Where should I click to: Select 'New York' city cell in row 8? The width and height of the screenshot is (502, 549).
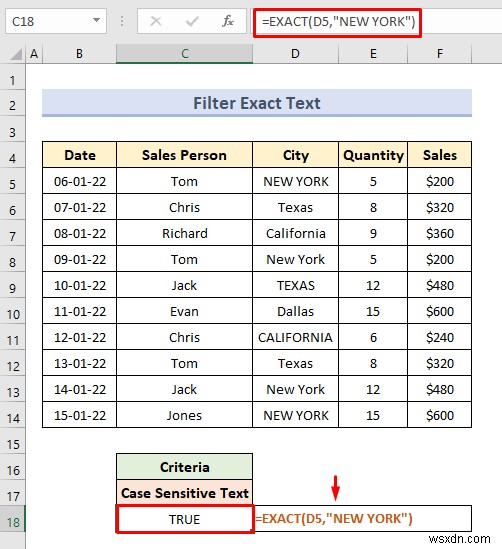coord(295,259)
